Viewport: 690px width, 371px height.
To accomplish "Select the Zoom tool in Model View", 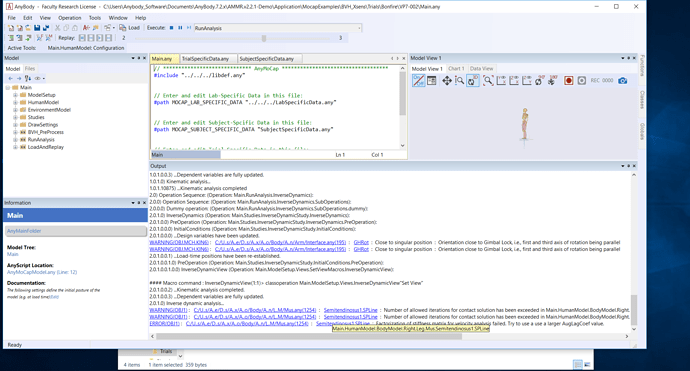I will (459, 81).
